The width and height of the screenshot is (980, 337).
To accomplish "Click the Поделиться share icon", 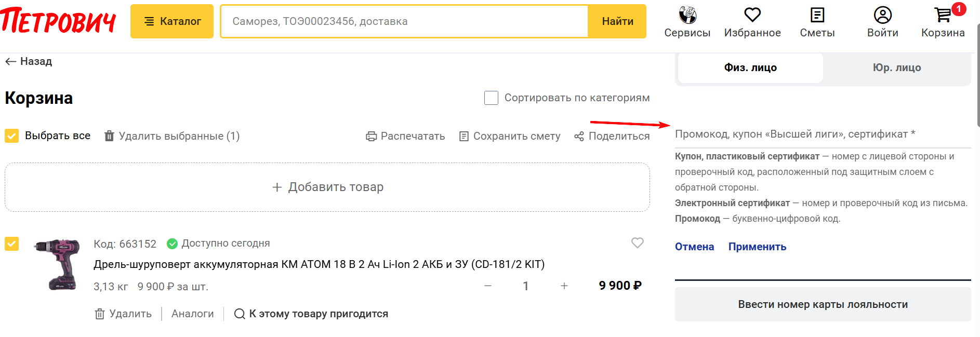I will tap(578, 136).
